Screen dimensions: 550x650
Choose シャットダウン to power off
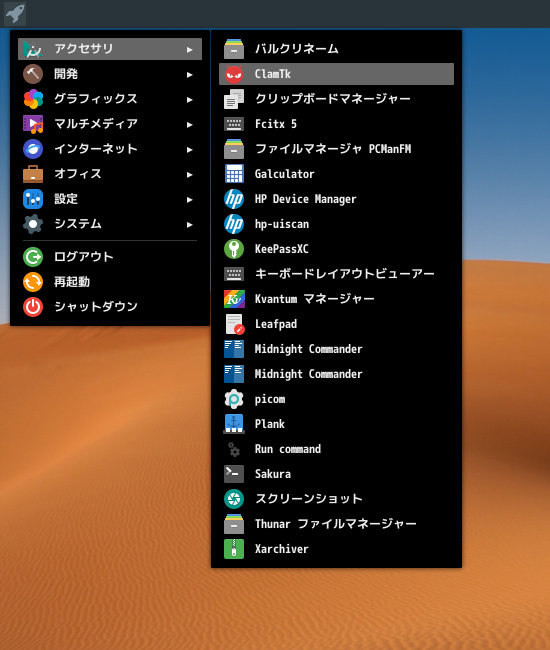pos(110,307)
